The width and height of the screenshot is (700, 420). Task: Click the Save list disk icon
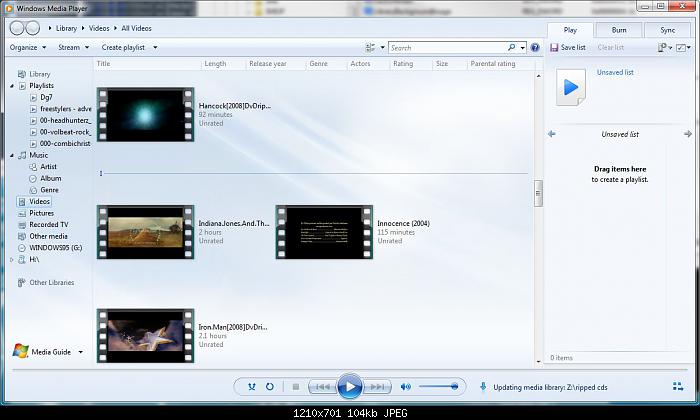click(x=554, y=47)
